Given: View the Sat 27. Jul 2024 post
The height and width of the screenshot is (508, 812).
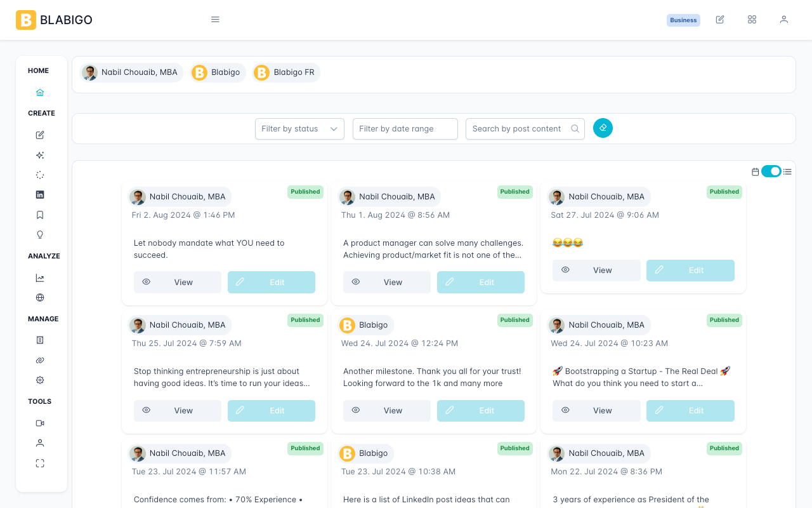Looking at the screenshot, I should pyautogui.click(x=596, y=271).
